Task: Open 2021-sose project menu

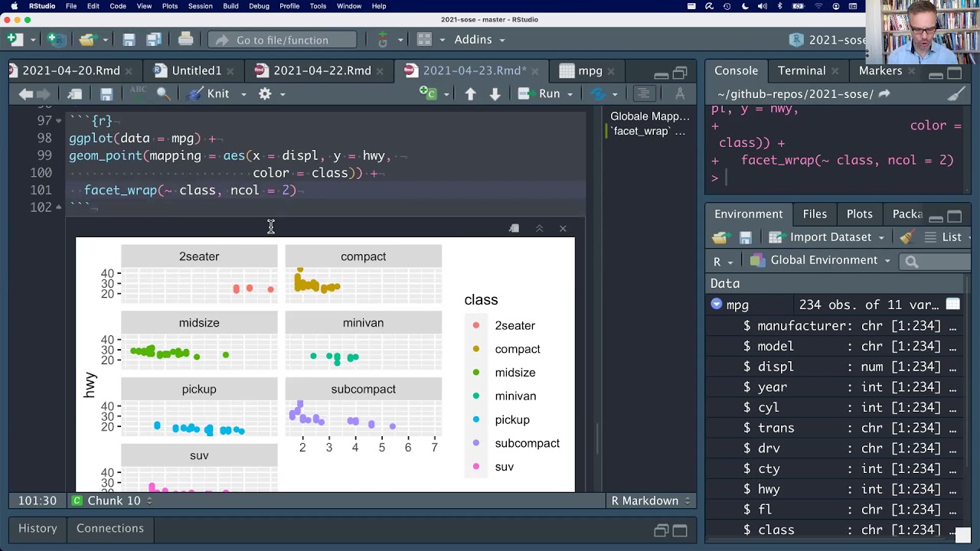Action: click(828, 40)
